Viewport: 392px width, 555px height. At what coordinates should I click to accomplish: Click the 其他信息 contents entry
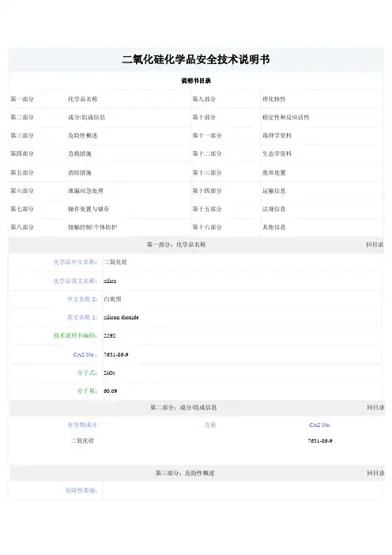273,227
